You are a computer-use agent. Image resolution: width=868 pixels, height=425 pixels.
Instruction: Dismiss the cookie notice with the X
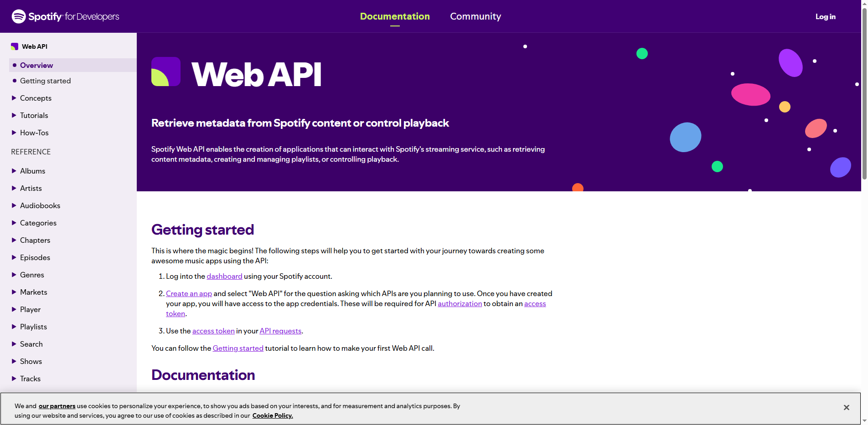point(847,408)
